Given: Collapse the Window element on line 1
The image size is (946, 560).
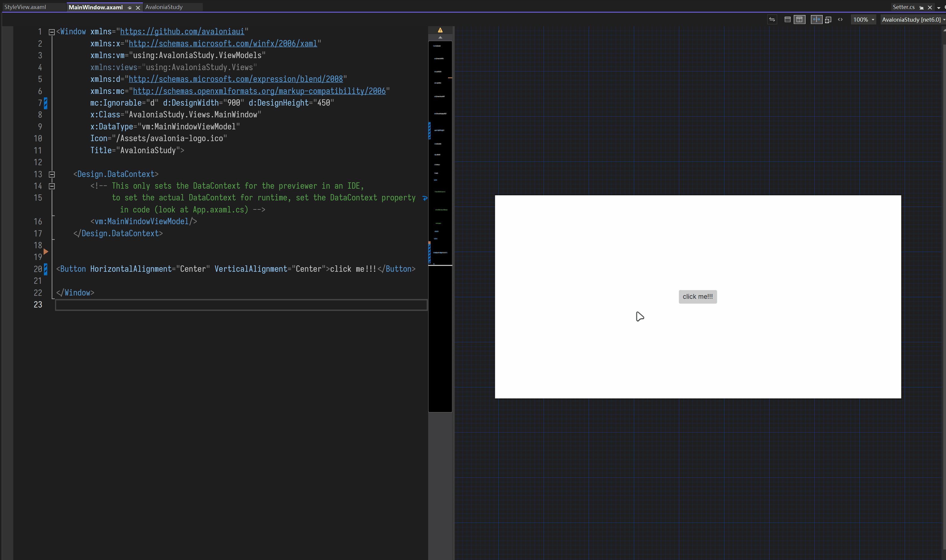Looking at the screenshot, I should tap(52, 32).
